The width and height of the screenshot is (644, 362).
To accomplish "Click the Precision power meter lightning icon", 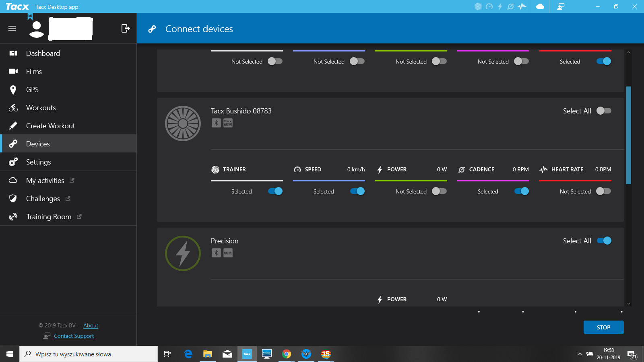I will click(183, 253).
